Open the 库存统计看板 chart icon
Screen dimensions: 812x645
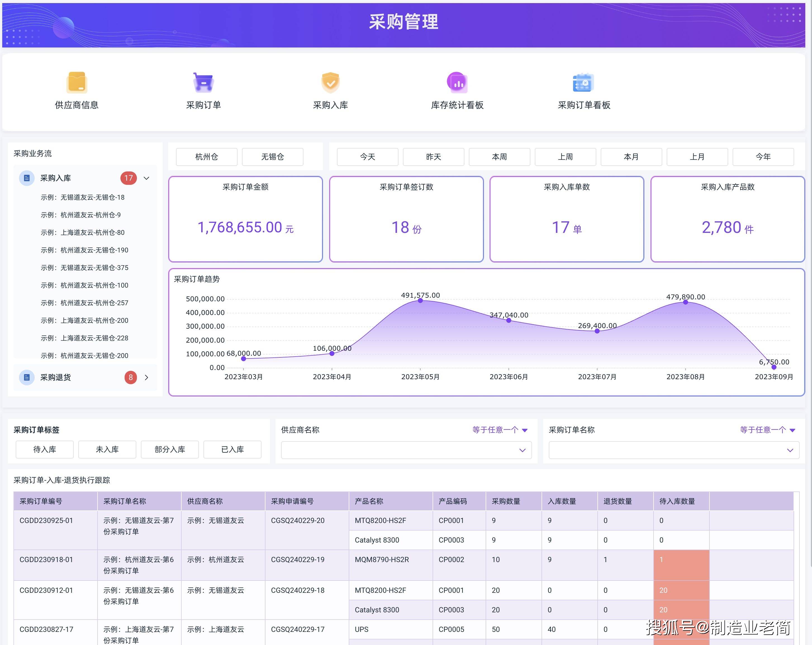point(457,82)
